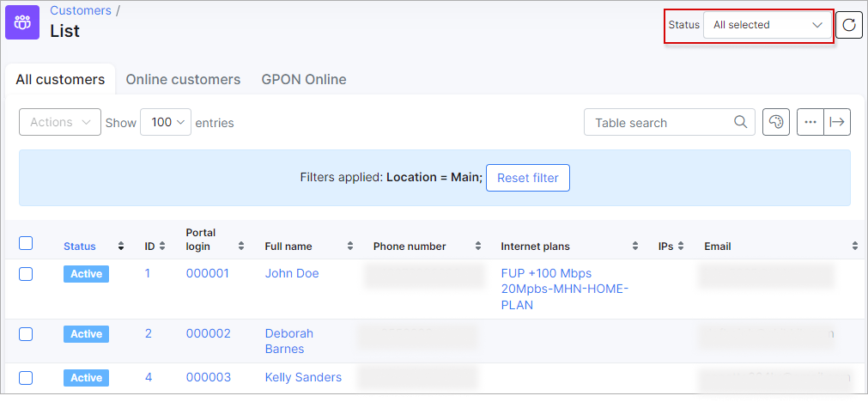Open the table color palette settings
Screen dimensions: 868x402
pos(776,122)
